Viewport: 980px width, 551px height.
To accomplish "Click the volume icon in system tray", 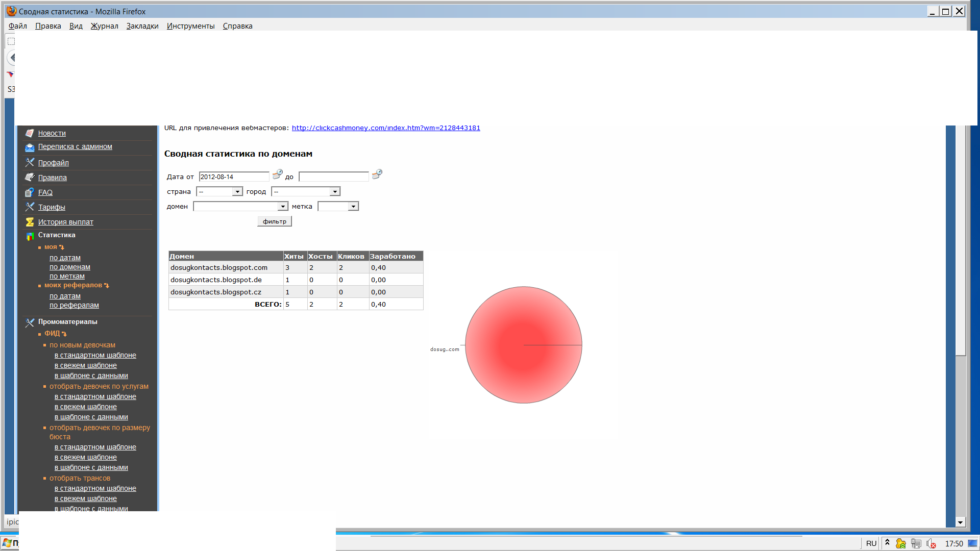I will (x=930, y=544).
